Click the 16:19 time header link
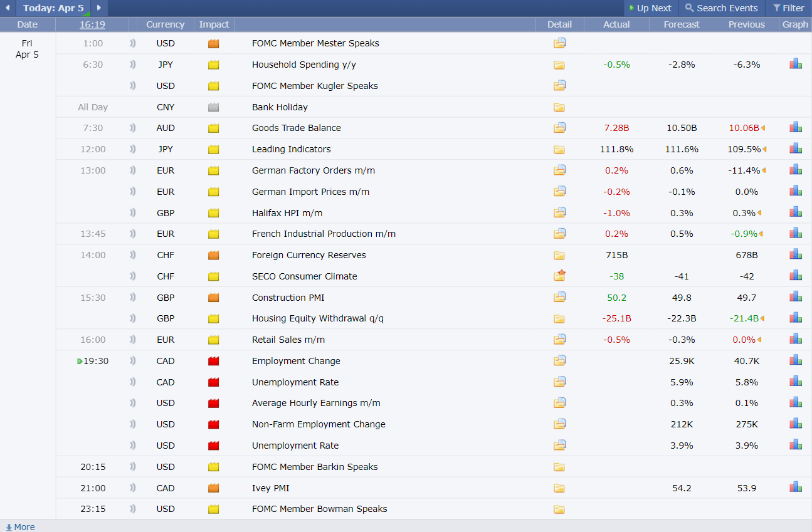Viewport: 812px width, 532px height. pyautogui.click(x=92, y=24)
